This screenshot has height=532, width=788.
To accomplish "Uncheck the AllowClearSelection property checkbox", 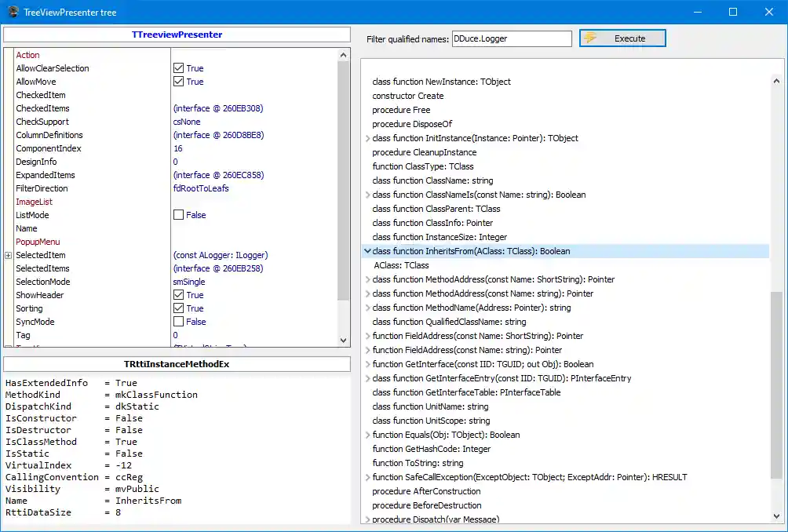I will pos(179,68).
